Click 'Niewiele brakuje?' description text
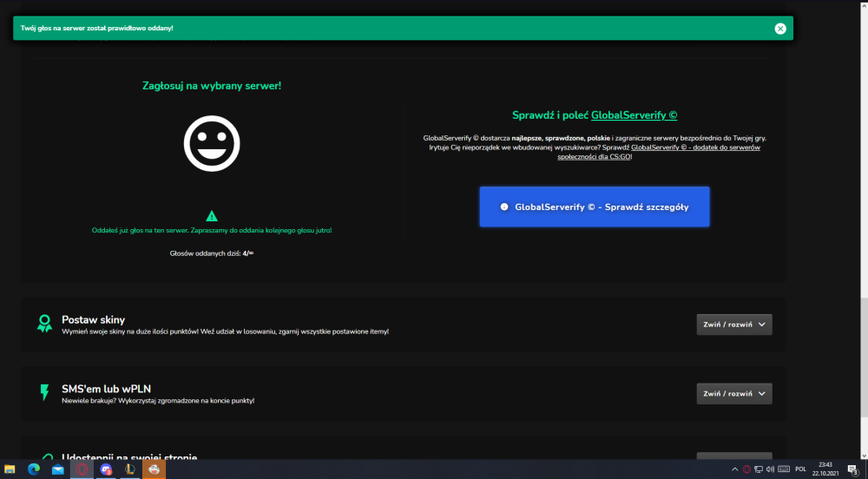This screenshot has height=479, width=868. (x=158, y=401)
